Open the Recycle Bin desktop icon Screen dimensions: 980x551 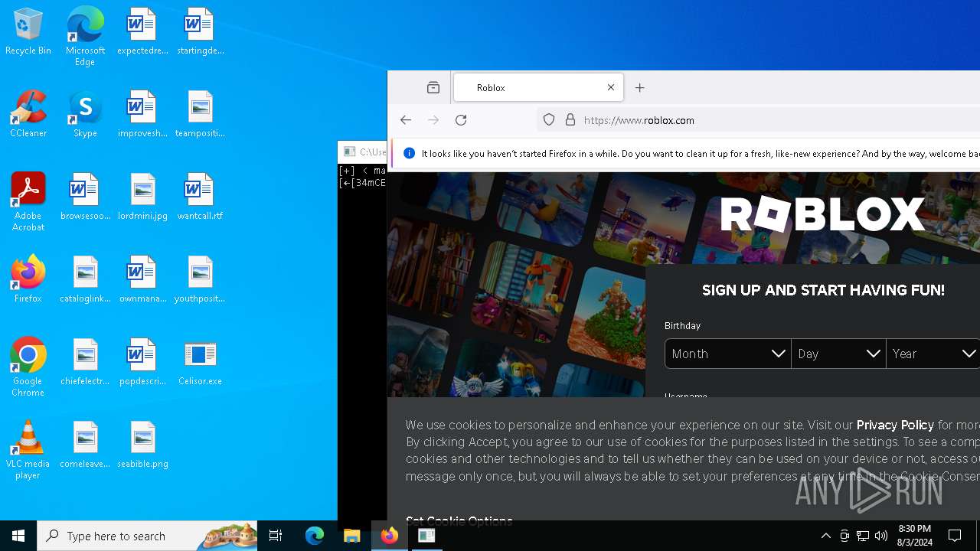click(x=28, y=32)
